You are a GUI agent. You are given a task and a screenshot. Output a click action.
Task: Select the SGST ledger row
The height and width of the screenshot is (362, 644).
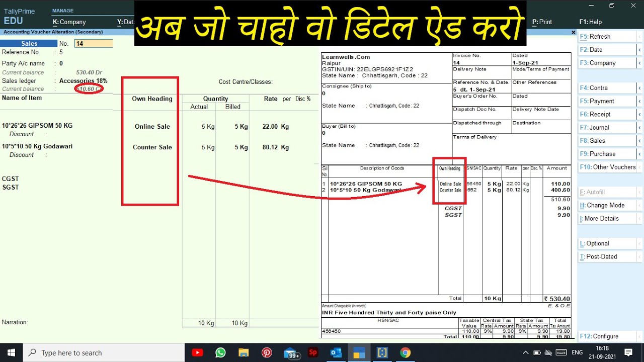pyautogui.click(x=11, y=188)
